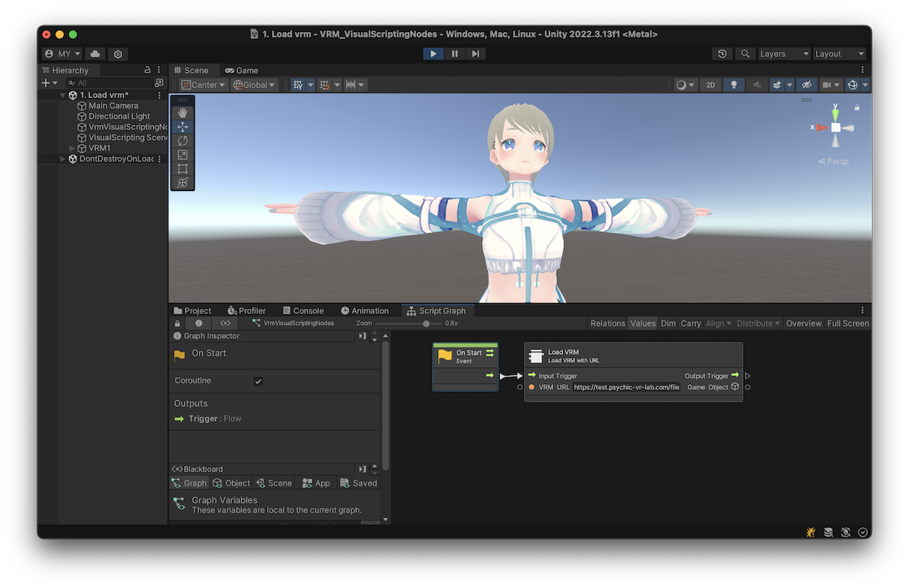Click the Load VRM node icon
The width and height of the screenshot is (909, 588).
(537, 356)
